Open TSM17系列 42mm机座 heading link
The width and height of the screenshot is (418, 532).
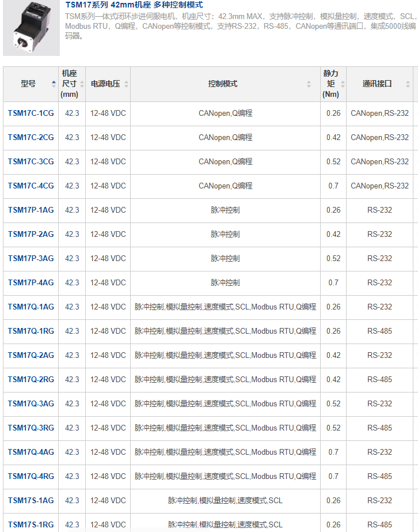coord(134,5)
